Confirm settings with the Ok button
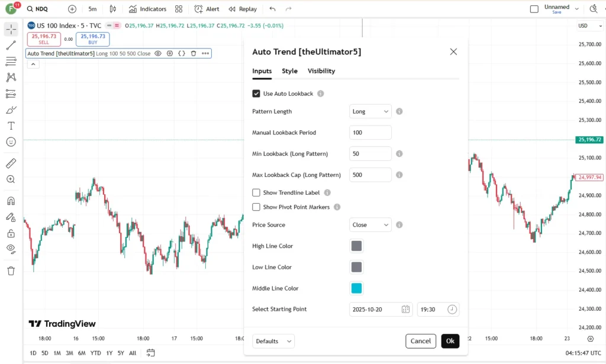Screen dimensions: 606x364 coord(450,341)
